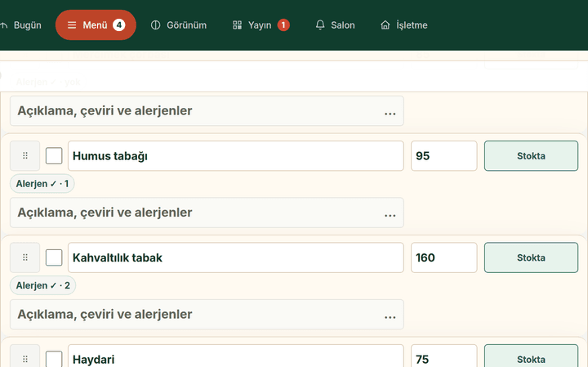Edit the price field showing 75
Image resolution: width=588 pixels, height=367 pixels.
coord(444,356)
